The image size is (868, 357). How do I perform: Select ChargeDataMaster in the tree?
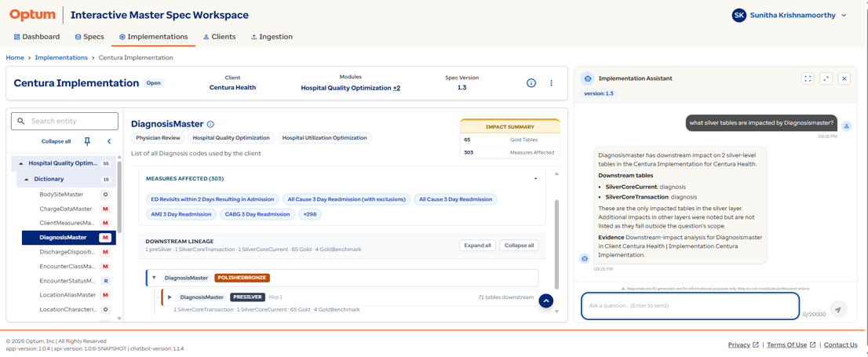(65, 209)
